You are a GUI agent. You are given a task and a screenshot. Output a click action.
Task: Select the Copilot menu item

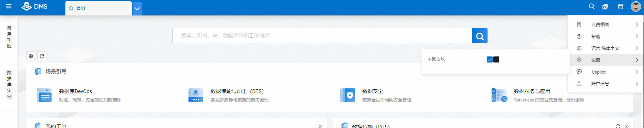tap(606, 72)
